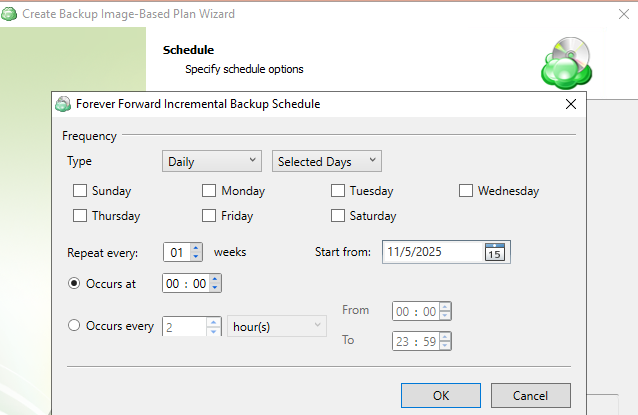Viewport: 638px width, 415px height.
Task: Check the Sunday checkbox
Action: pos(80,191)
